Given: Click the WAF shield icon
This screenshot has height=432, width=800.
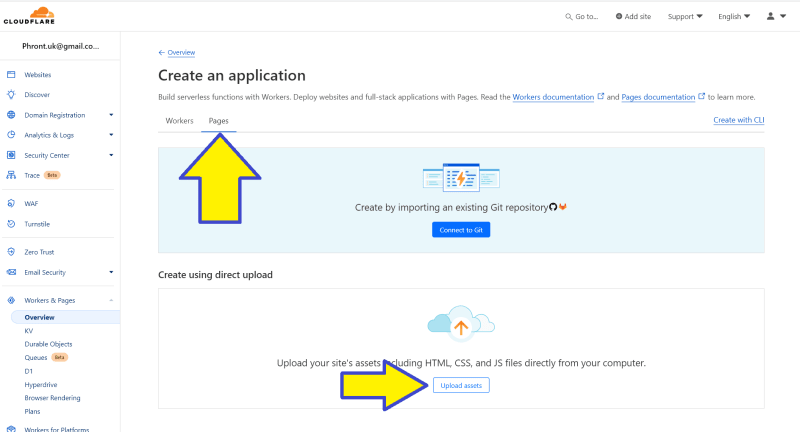Looking at the screenshot, I should [11, 204].
